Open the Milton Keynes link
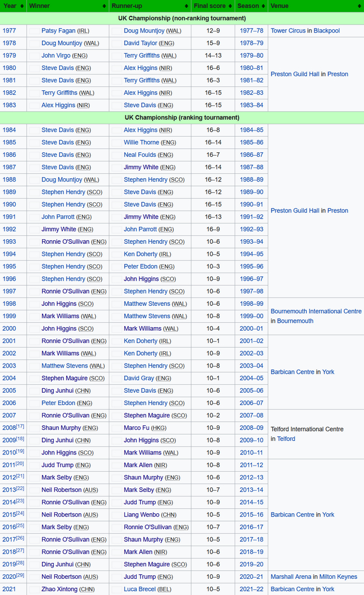Viewport: 364px width, 595px height. (338, 577)
